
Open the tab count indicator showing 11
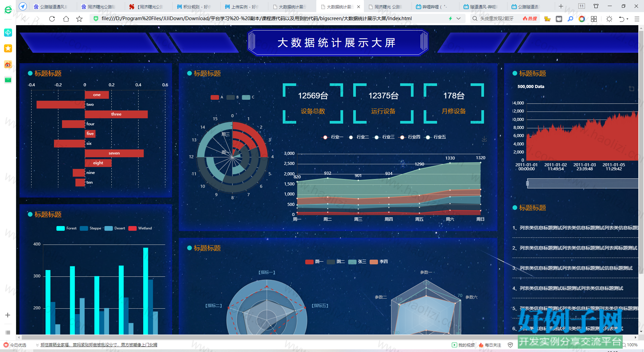[x=582, y=6]
